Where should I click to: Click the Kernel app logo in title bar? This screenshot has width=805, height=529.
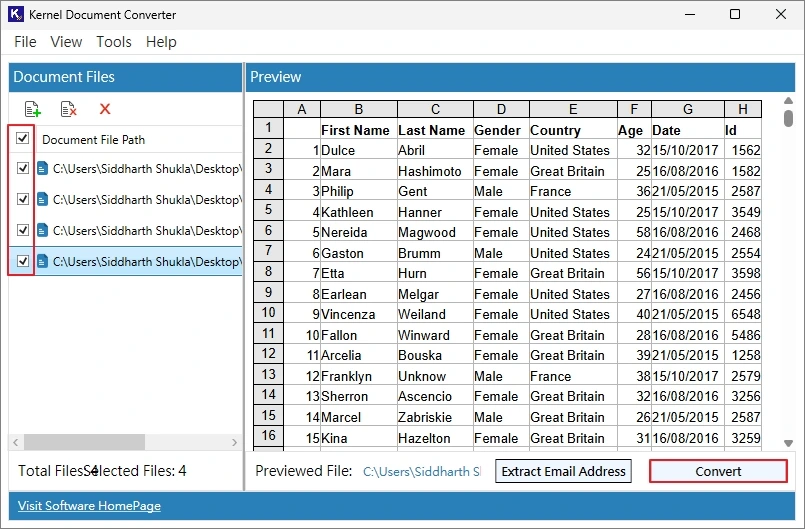pos(15,14)
